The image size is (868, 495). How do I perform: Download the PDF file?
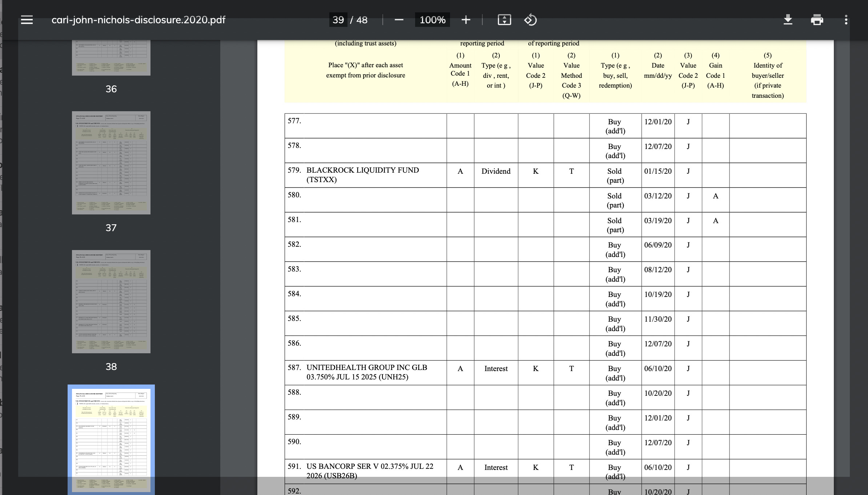[x=788, y=20]
